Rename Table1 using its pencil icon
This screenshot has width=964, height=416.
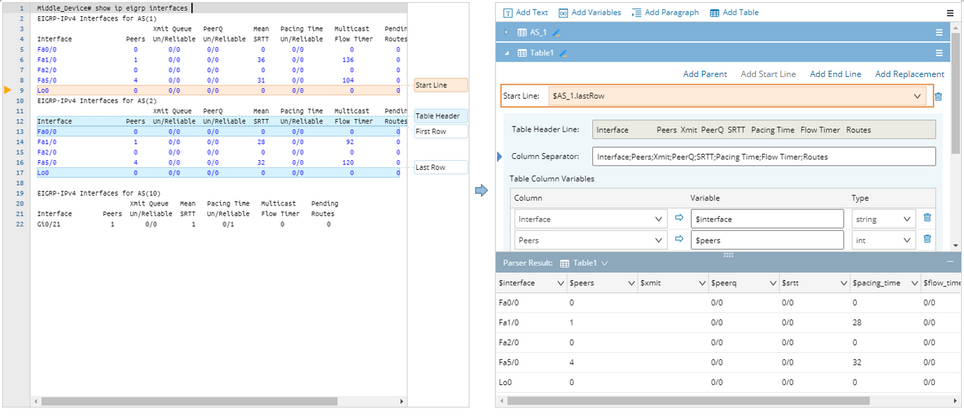point(564,53)
